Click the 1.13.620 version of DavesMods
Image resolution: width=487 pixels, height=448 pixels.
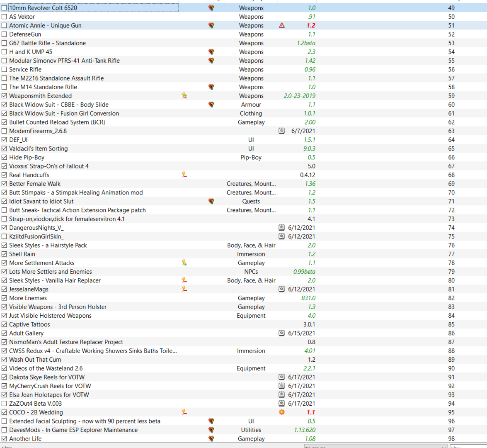pos(305,430)
